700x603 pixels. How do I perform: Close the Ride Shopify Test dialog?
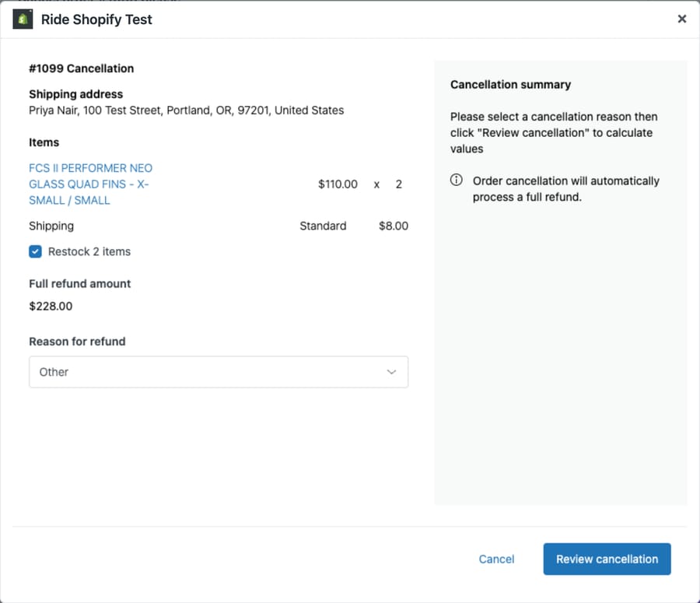[x=681, y=19]
